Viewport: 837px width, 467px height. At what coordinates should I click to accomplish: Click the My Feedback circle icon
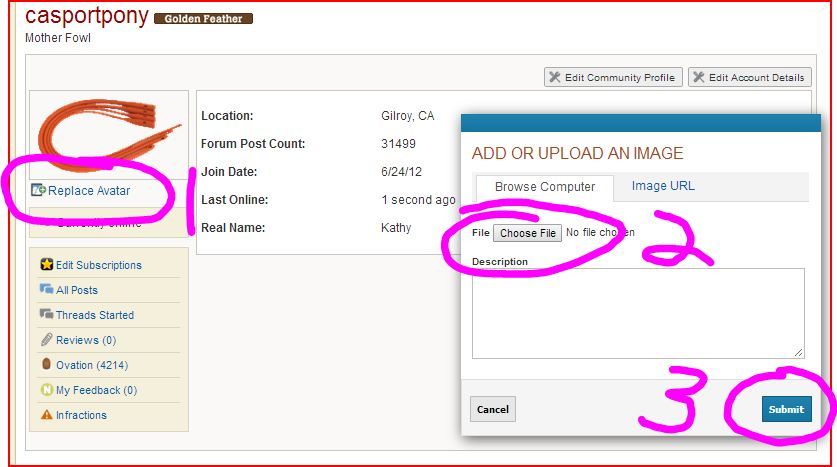(x=46, y=390)
